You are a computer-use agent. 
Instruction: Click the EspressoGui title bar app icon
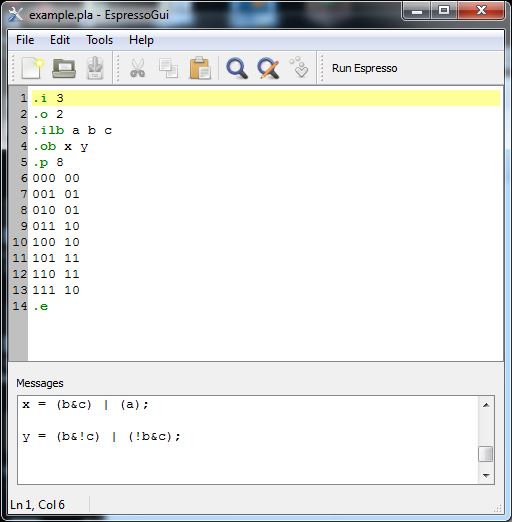point(15,14)
